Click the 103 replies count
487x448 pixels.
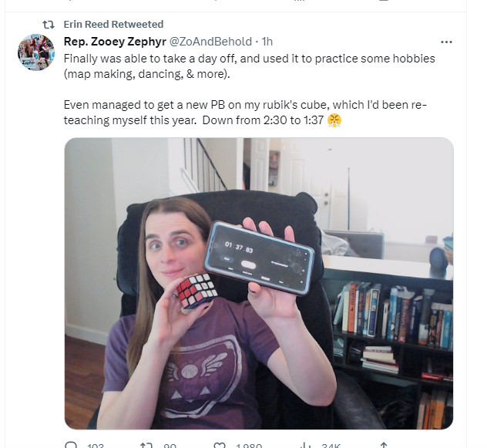tap(96, 446)
